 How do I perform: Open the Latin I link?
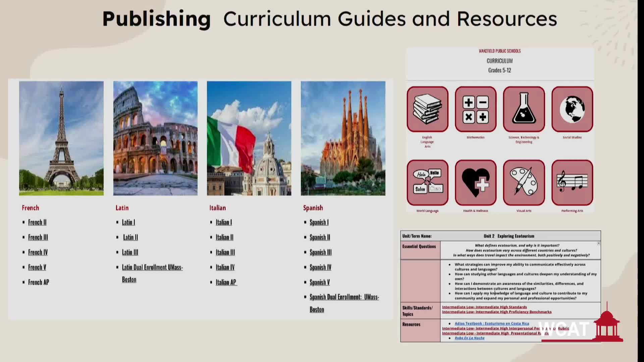point(128,222)
